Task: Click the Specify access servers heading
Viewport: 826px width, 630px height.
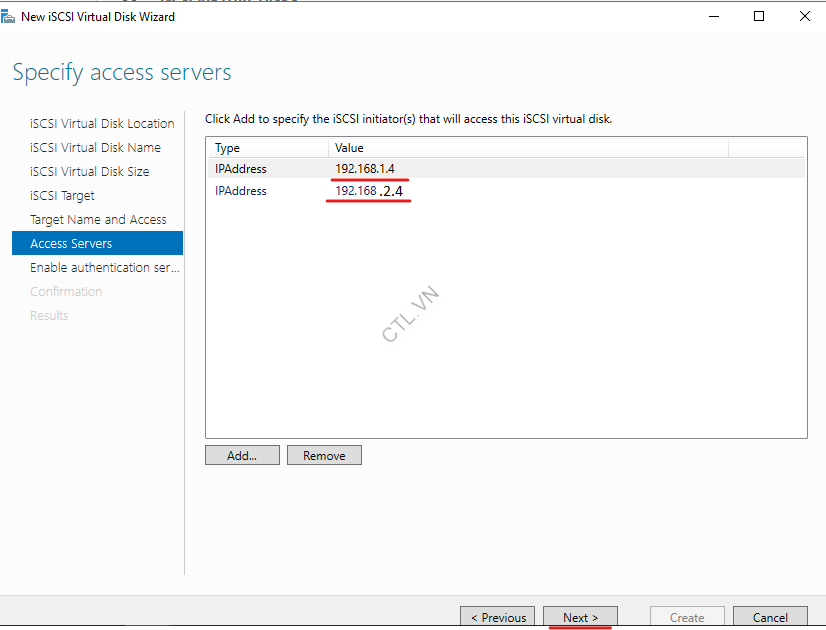Action: pyautogui.click(x=122, y=72)
